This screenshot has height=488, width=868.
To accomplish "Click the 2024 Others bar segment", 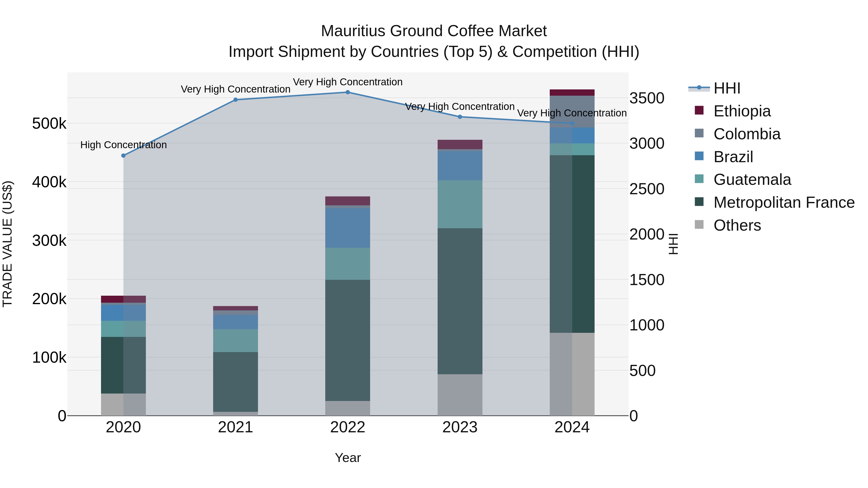I will (572, 374).
